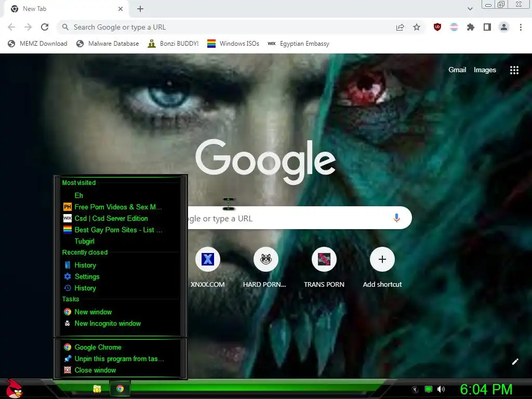Open the volume speaker tray icon
Screen dimensions: 532x399
coord(441,389)
